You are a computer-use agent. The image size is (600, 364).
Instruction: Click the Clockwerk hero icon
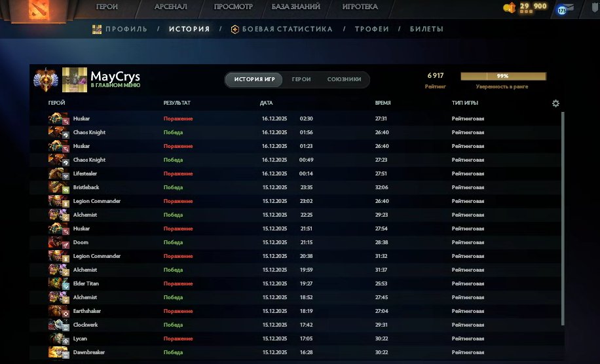58,325
